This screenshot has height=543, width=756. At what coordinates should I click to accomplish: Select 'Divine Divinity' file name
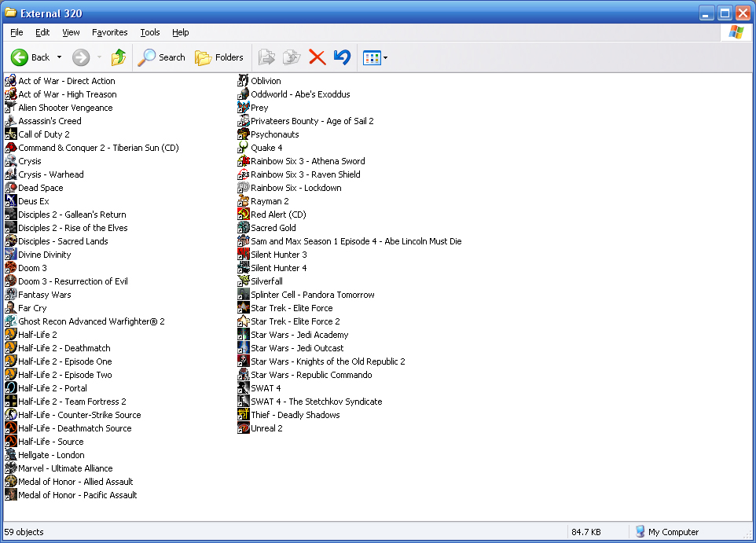point(44,255)
